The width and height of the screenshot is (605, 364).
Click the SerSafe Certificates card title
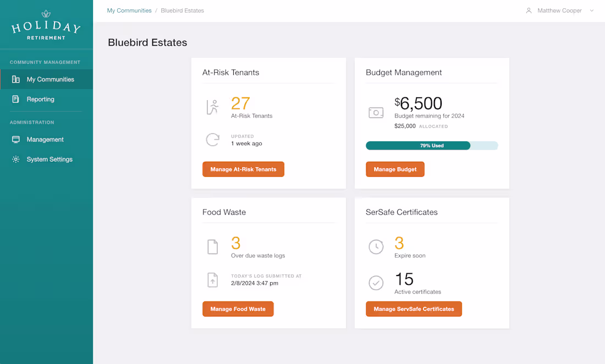pyautogui.click(x=402, y=212)
